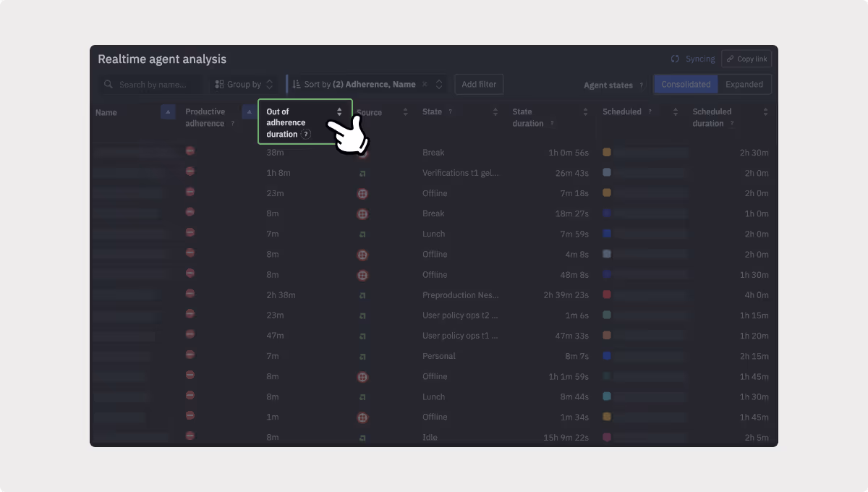The width and height of the screenshot is (868, 492).
Task: Click the source icon in the Personal row
Action: [x=362, y=357]
